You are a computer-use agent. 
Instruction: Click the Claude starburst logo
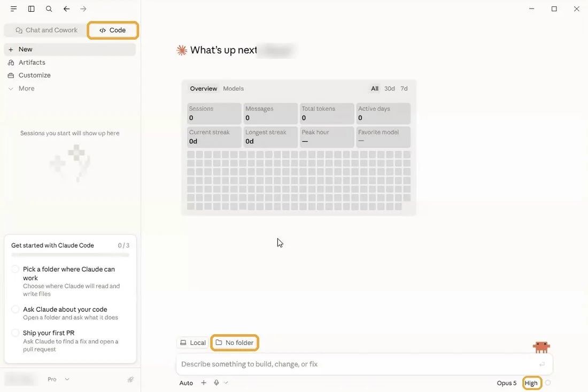coord(182,50)
